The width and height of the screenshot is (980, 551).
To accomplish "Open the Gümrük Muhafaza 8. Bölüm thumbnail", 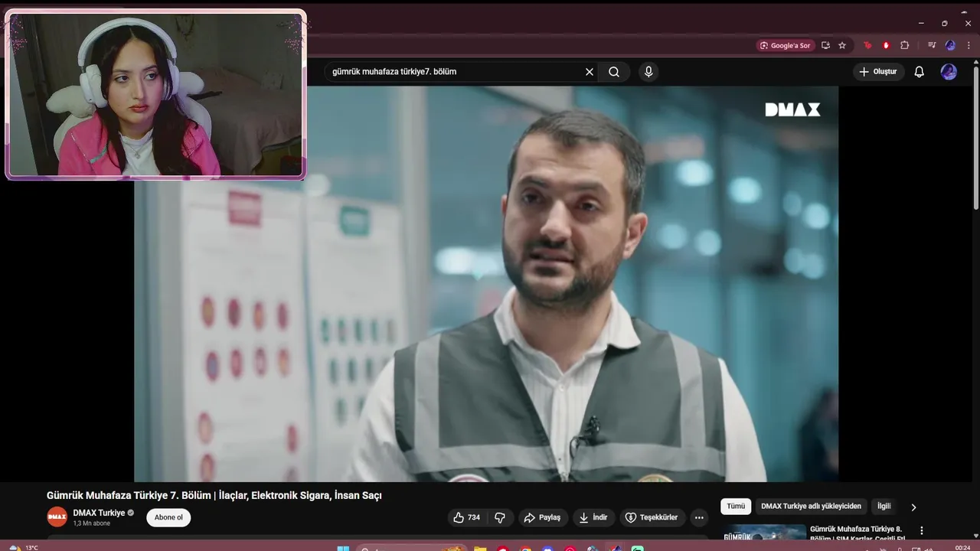I will point(763,533).
